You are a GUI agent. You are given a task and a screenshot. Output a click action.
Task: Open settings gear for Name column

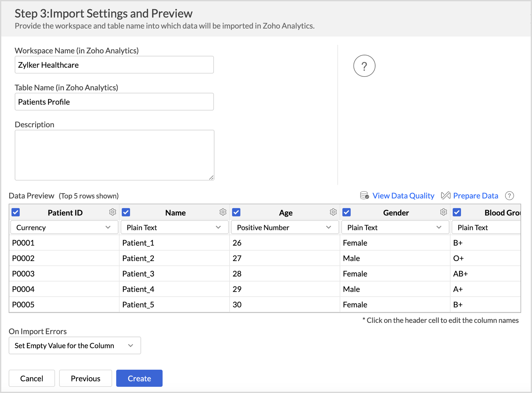click(223, 212)
